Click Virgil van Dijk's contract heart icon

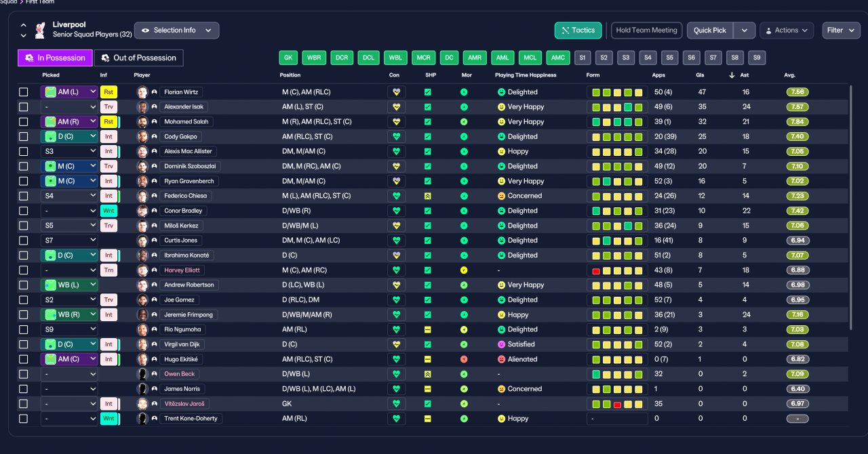(397, 344)
